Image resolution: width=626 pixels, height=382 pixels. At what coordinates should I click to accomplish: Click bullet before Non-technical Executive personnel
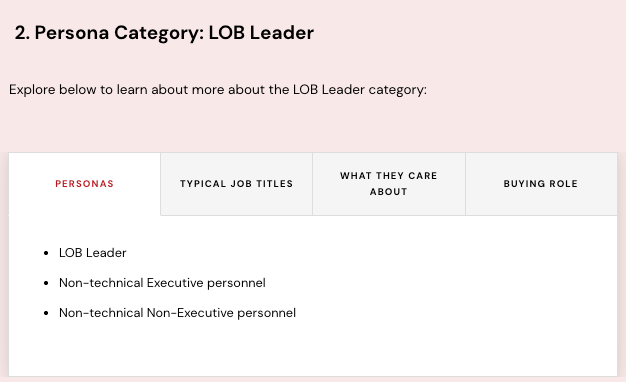pos(46,283)
